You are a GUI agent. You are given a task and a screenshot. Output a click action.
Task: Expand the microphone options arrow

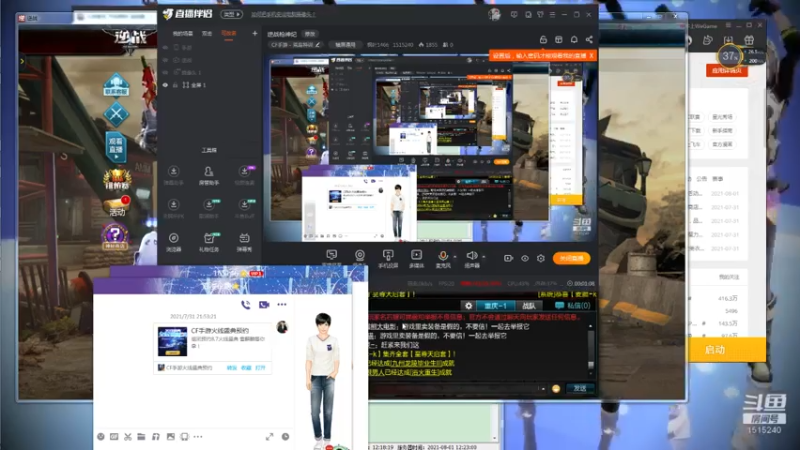point(455,257)
